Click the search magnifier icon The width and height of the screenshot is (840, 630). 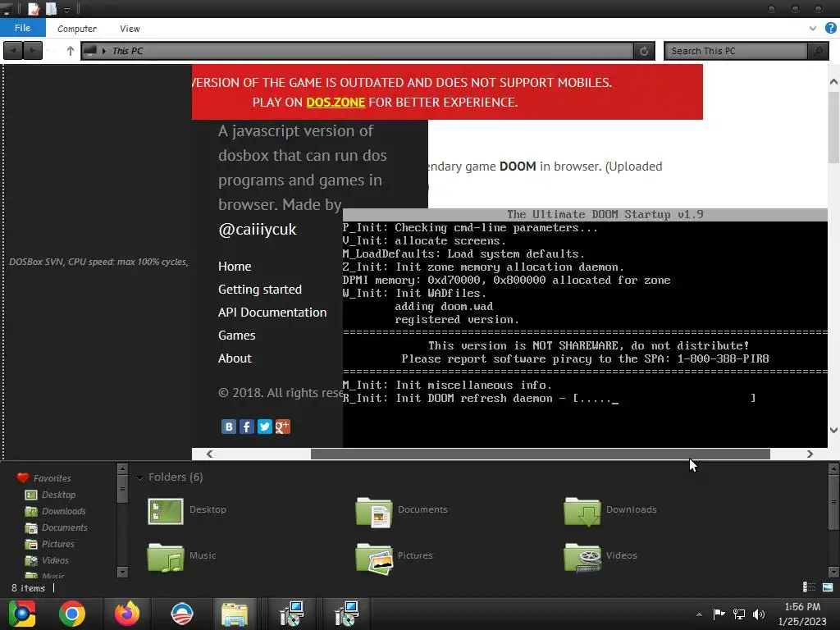[x=818, y=51]
